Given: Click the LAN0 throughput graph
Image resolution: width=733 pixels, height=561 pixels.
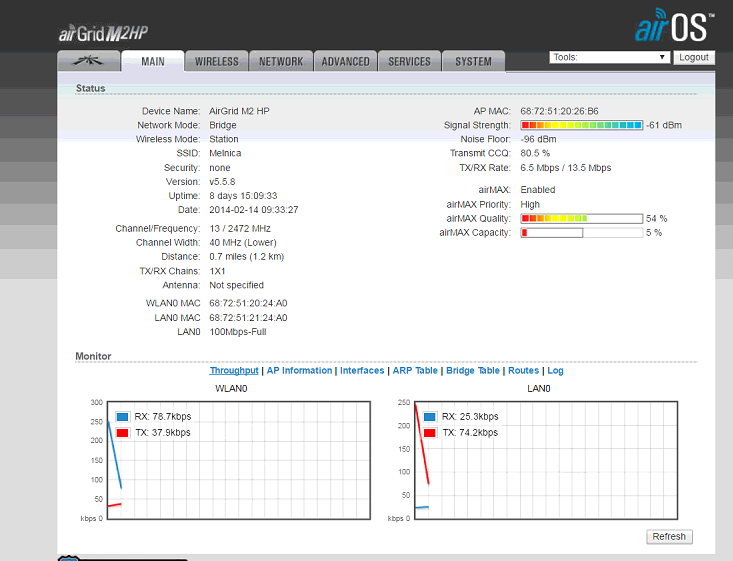Looking at the screenshot, I should click(546, 460).
